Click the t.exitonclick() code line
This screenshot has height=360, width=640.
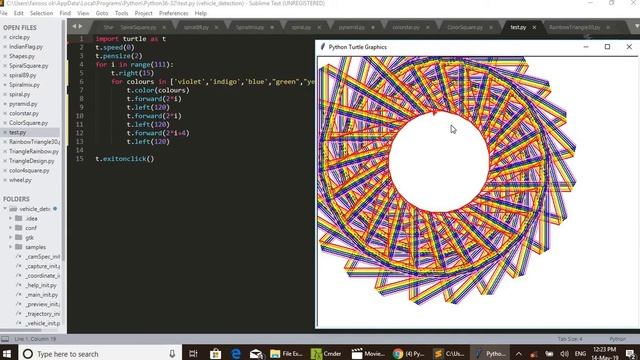(x=124, y=159)
